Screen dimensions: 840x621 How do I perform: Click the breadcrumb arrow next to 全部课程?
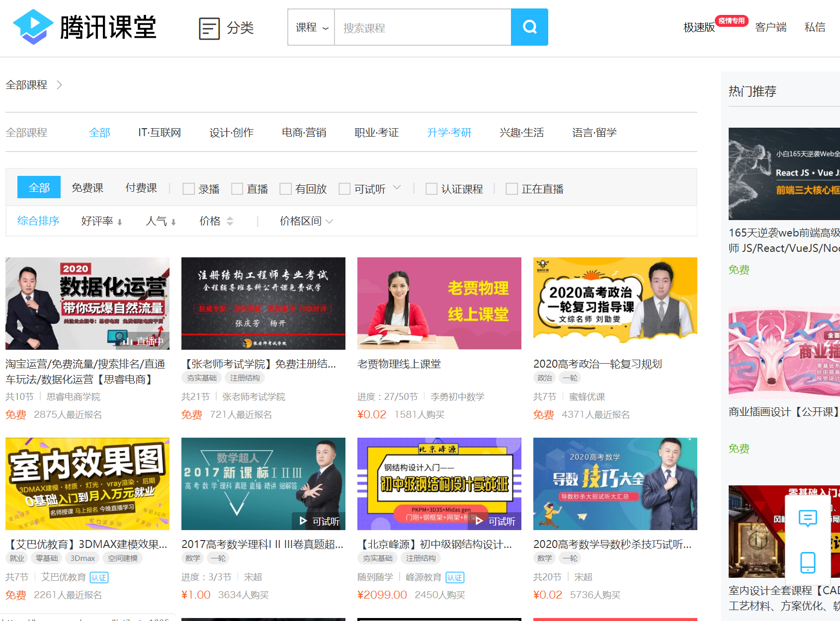point(59,85)
